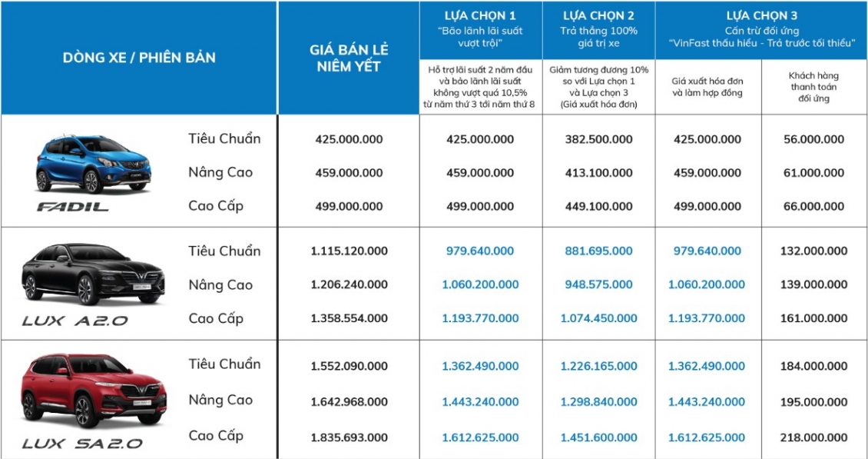The image size is (868, 459).
Task: Click the Lux A2.0 Cao Cấp version label
Action: point(216,318)
